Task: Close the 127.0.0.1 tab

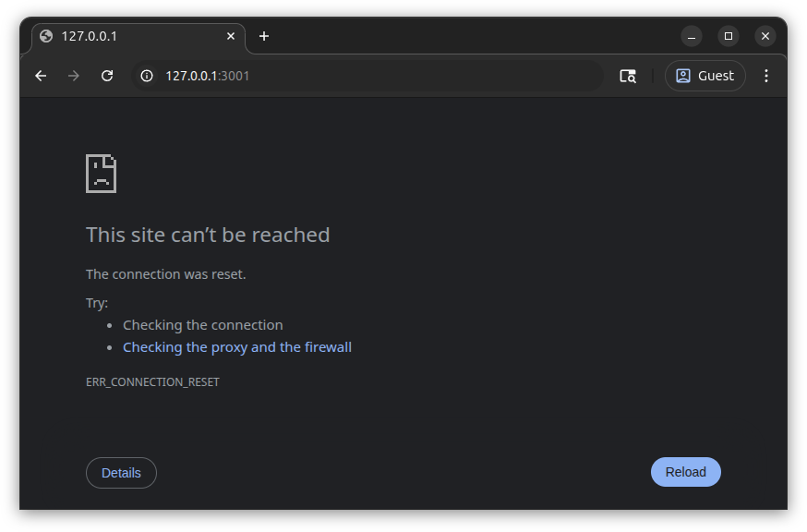Action: [231, 36]
